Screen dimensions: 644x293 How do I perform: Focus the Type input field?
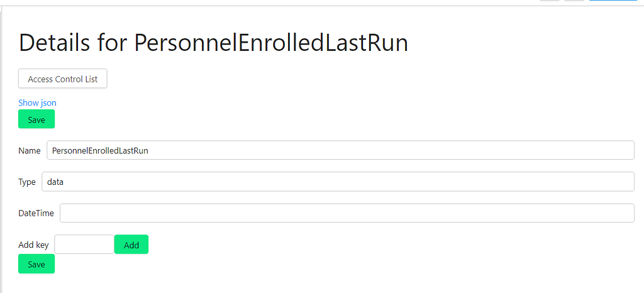(338, 181)
